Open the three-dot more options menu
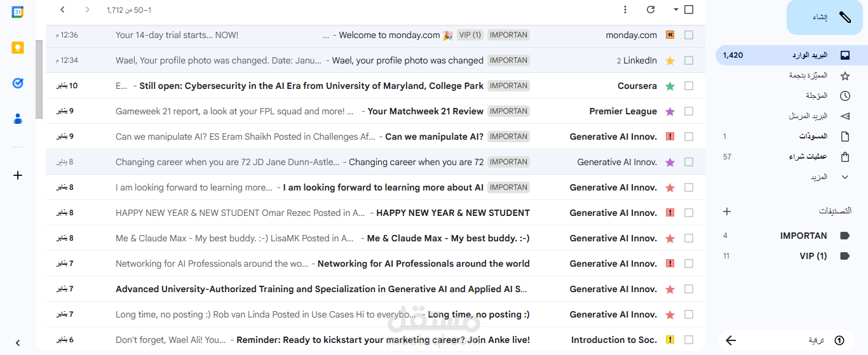This screenshot has height=355, width=868. [x=625, y=10]
